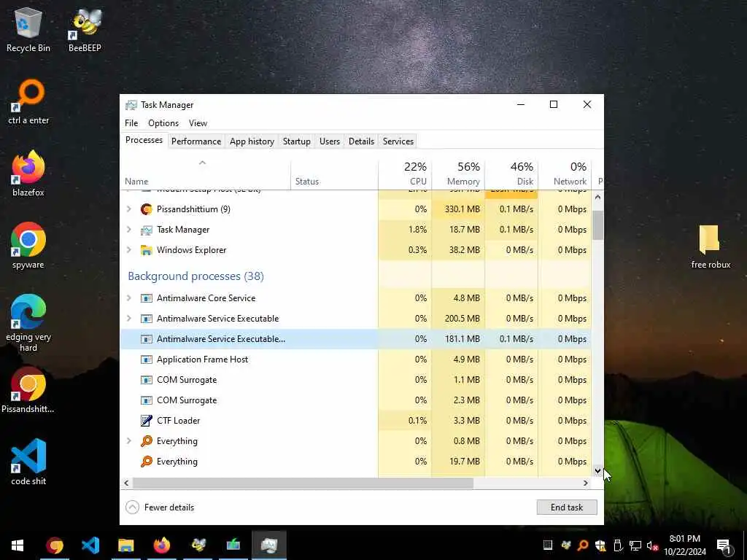Switch to the Details tab
The height and width of the screenshot is (560, 747).
pyautogui.click(x=361, y=141)
